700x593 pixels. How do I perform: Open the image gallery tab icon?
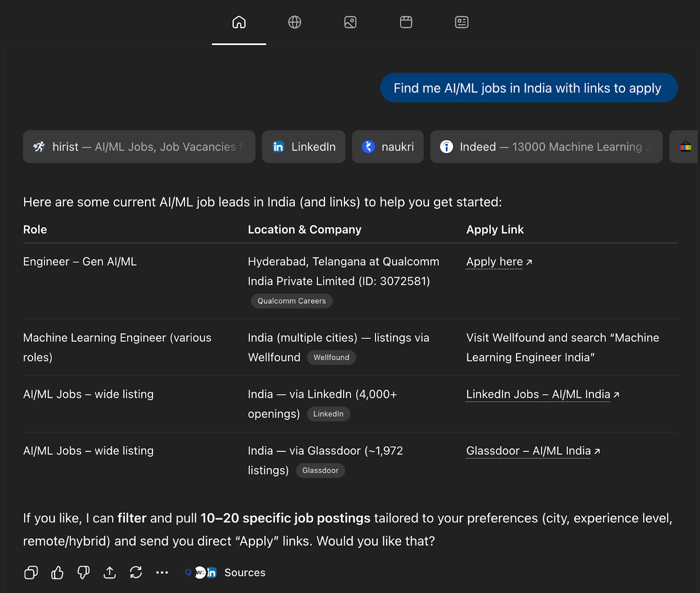click(x=350, y=22)
